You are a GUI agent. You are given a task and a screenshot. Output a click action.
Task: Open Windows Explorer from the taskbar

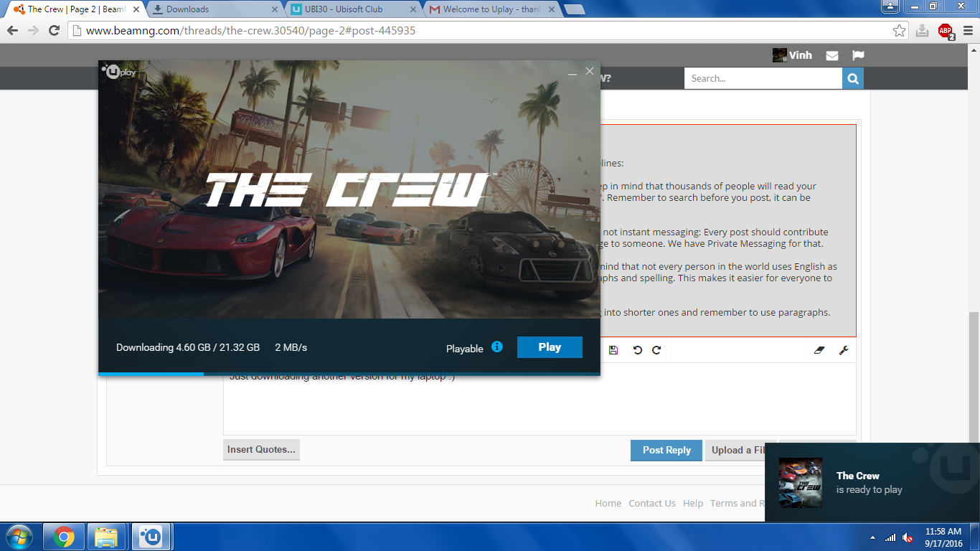tap(106, 537)
